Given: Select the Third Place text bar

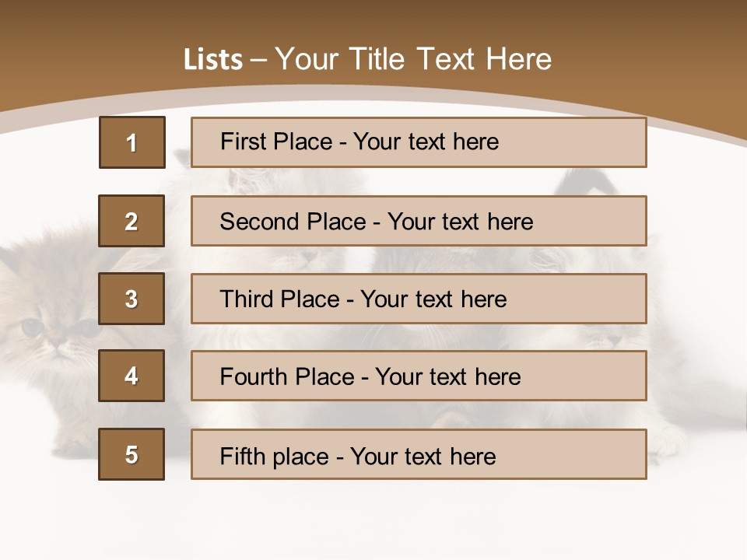Looking at the screenshot, I should (x=419, y=299).
